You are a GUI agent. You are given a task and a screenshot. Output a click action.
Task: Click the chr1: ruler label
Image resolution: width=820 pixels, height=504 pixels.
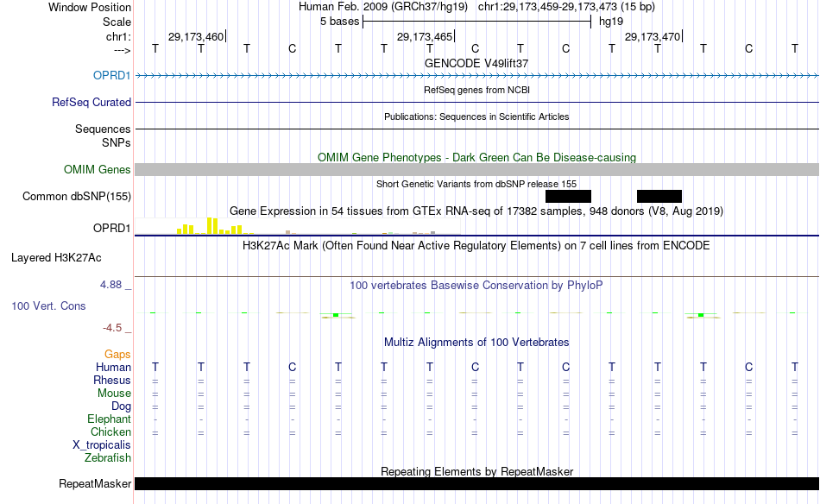(118, 36)
